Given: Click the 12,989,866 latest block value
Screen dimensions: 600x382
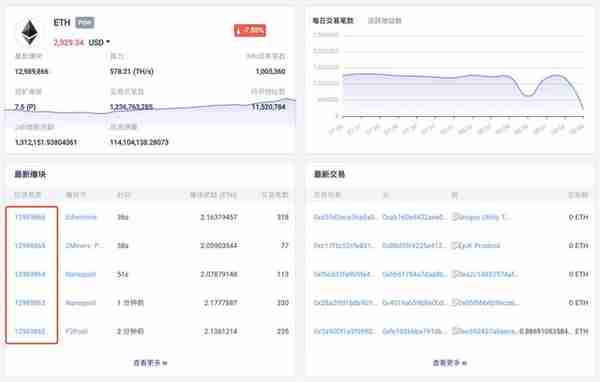Looking at the screenshot, I should (x=31, y=72).
